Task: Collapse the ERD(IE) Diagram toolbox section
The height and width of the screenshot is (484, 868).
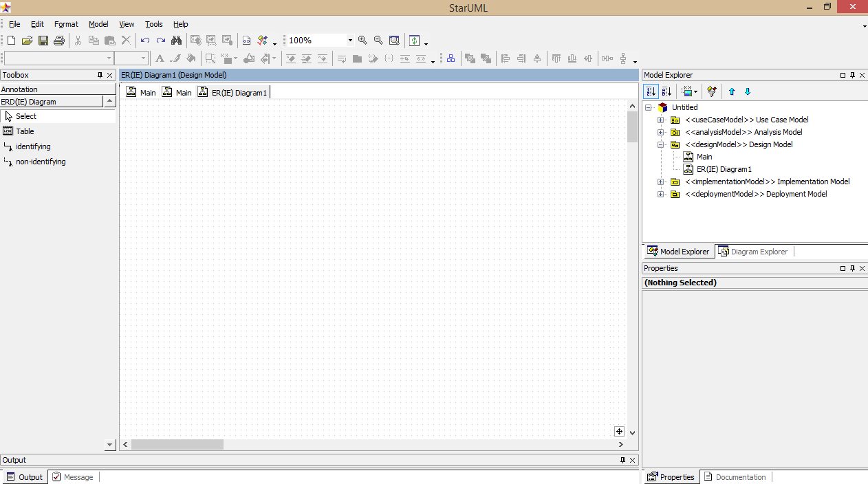Action: coord(109,101)
